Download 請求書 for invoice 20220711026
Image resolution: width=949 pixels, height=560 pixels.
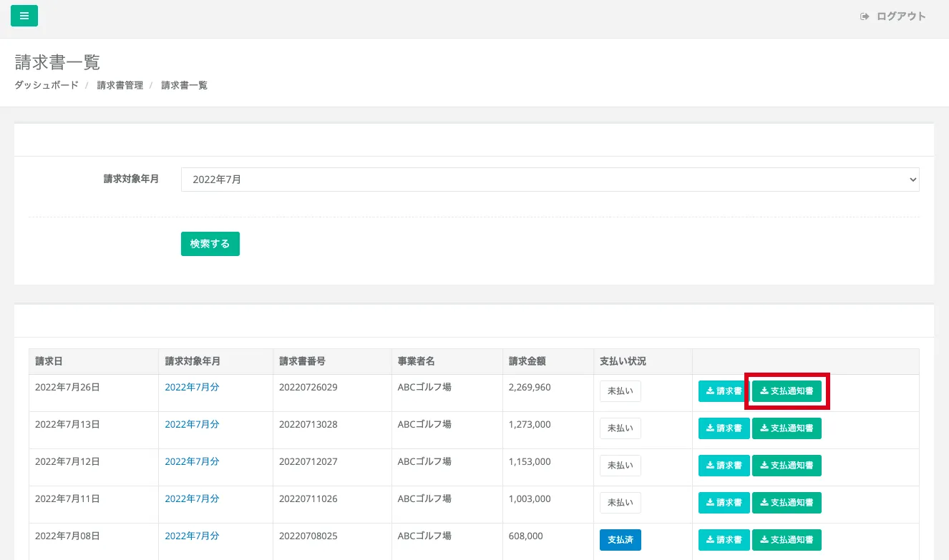pyautogui.click(x=724, y=503)
